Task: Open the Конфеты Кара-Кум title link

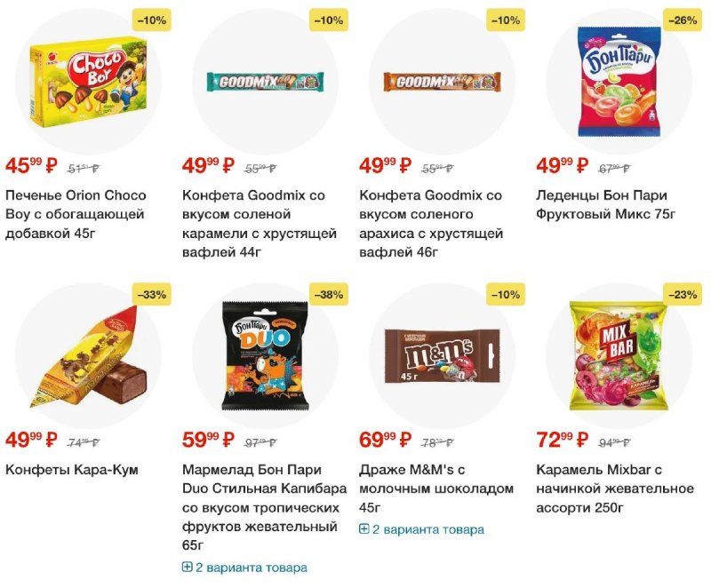Action: point(72,470)
